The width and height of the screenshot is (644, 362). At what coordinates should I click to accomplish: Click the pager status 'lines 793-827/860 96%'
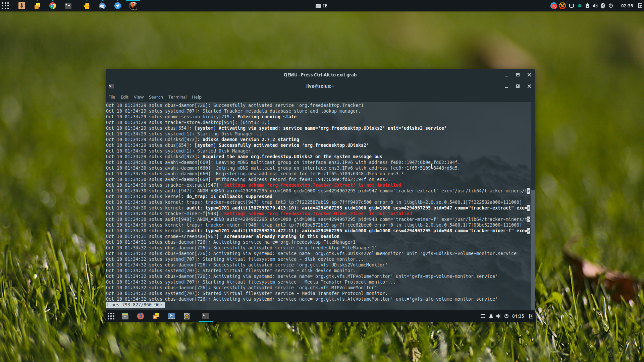click(x=136, y=305)
